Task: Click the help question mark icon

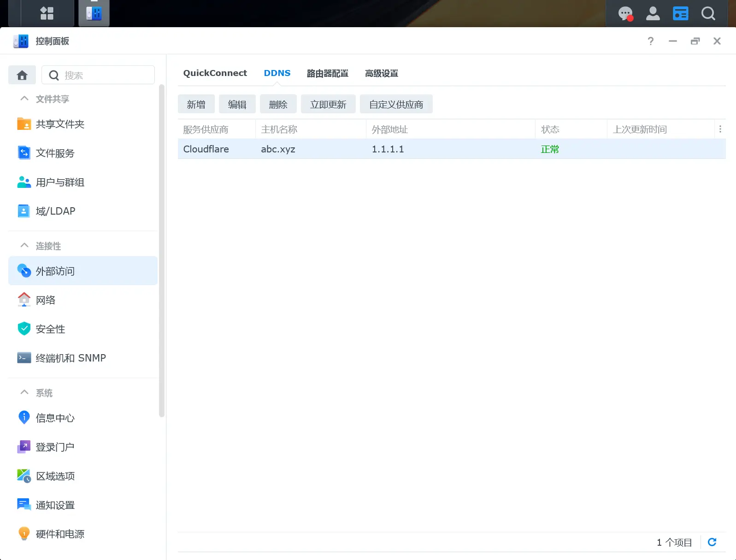Action: coord(650,41)
